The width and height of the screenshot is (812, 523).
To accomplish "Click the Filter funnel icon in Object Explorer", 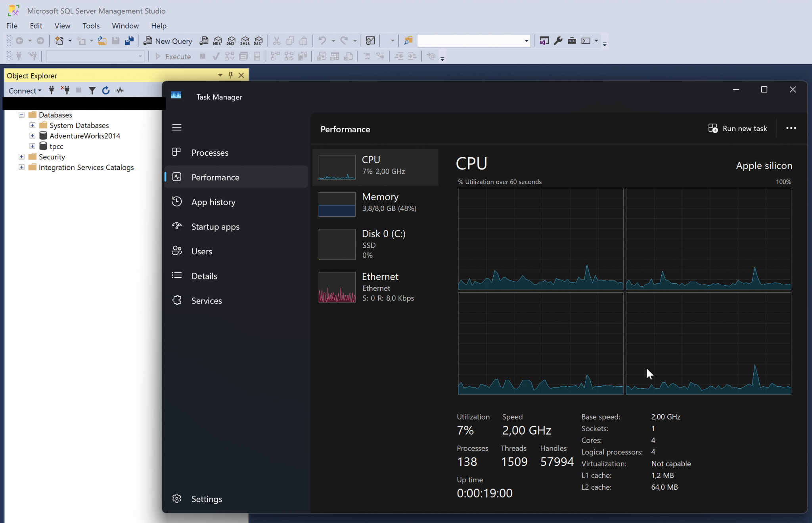I will coord(92,91).
